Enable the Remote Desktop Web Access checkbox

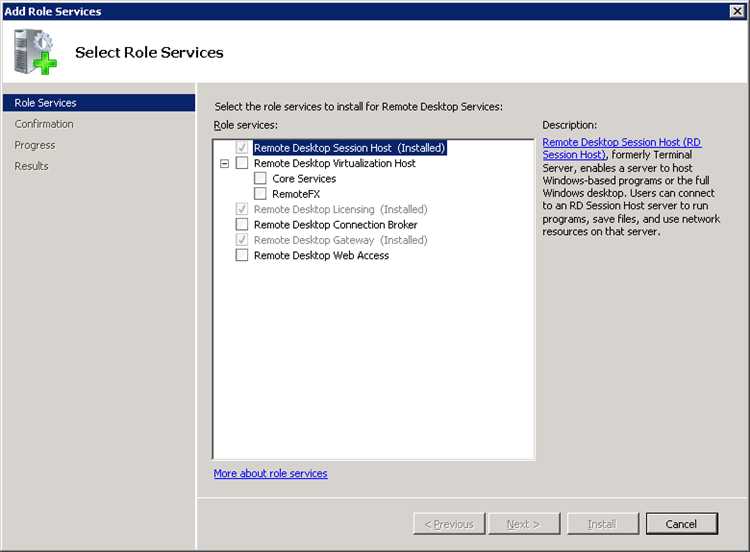tap(242, 255)
